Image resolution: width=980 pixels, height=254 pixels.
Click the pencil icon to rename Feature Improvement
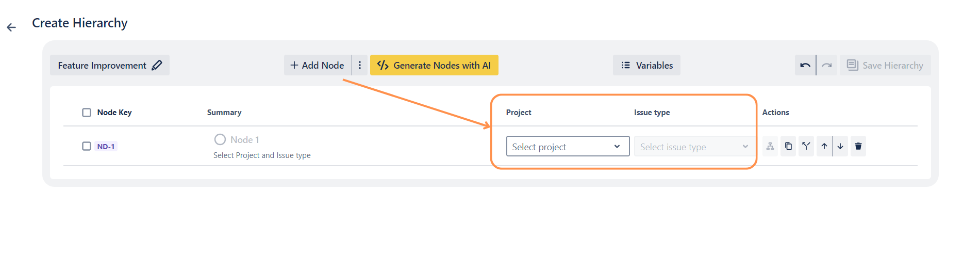click(157, 65)
